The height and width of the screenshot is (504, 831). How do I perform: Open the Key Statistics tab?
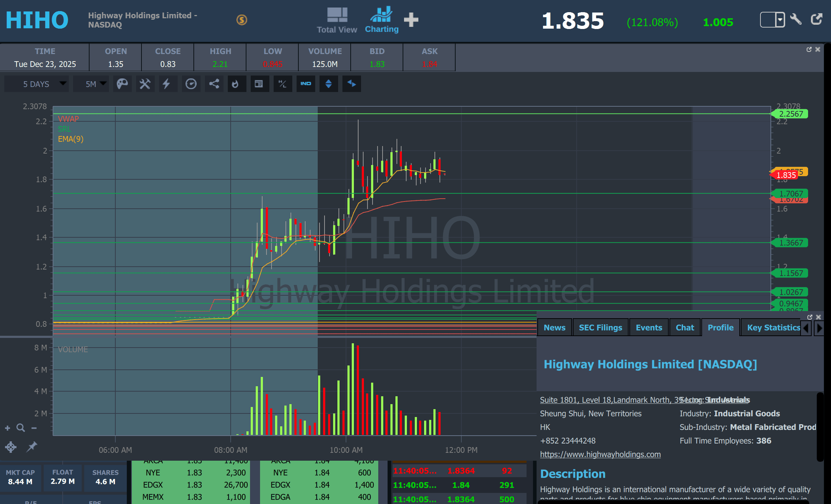coord(773,328)
